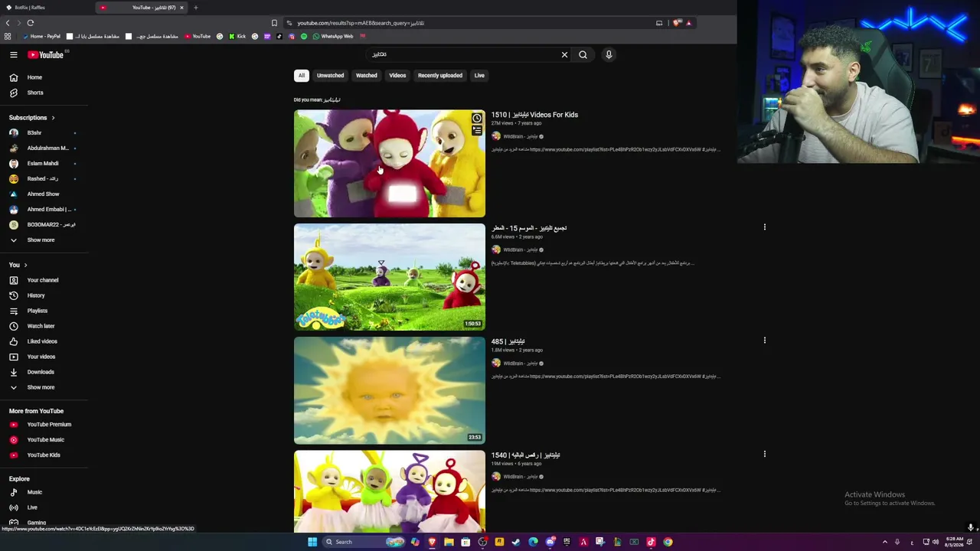This screenshot has height=551, width=980.
Task: Bookmark this page in the address bar
Action: point(274,23)
